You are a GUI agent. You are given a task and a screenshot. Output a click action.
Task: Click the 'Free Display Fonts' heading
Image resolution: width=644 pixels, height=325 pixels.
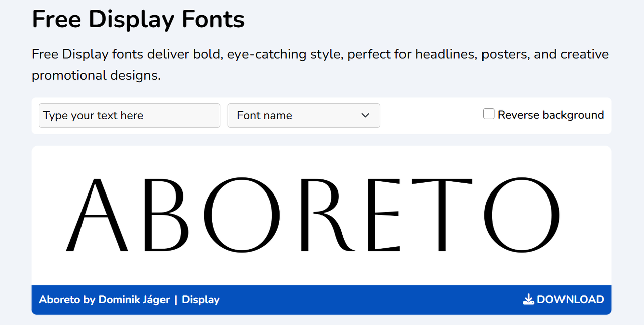click(138, 19)
